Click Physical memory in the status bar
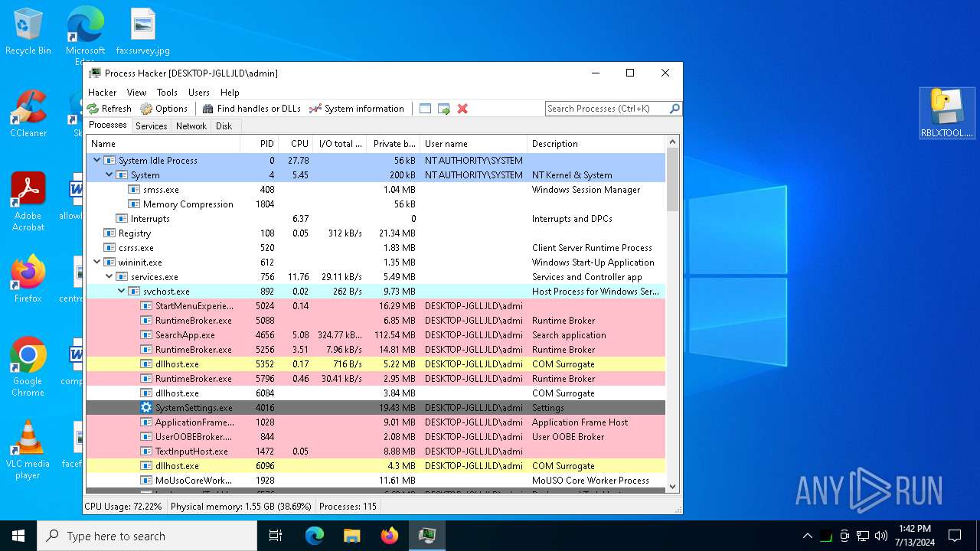This screenshot has width=980, height=551. (241, 507)
